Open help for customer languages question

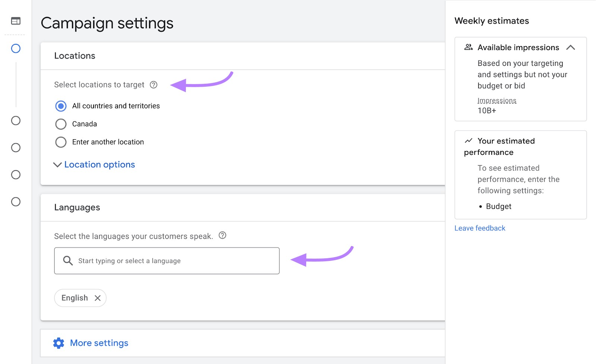click(222, 236)
